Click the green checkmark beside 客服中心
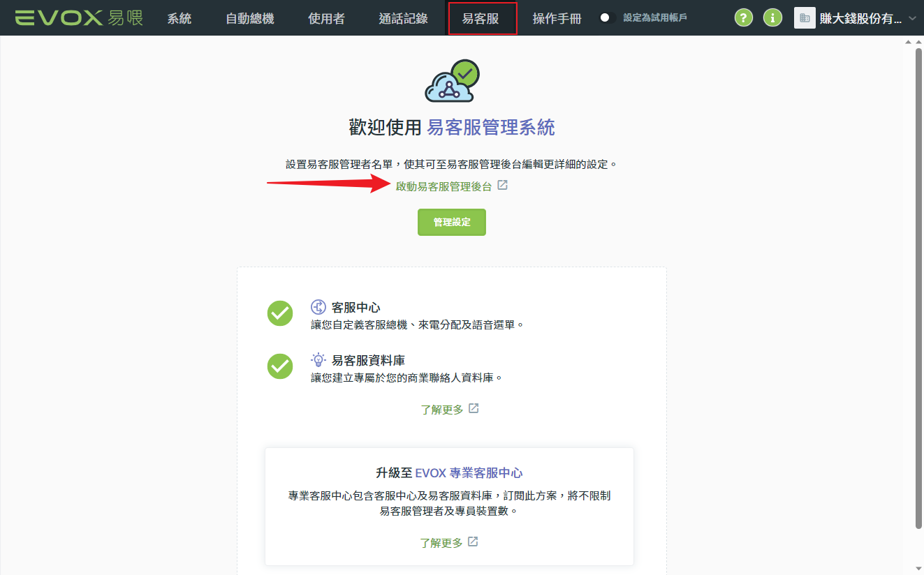The image size is (924, 575). tap(280, 313)
